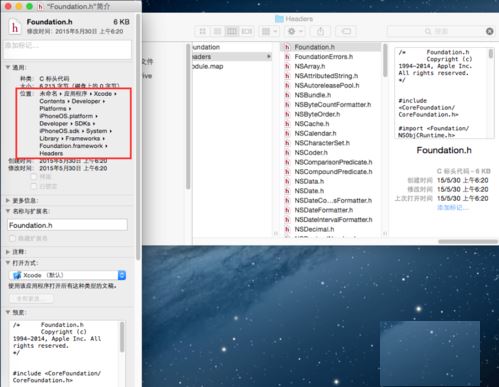Click the edit tags toolbar button
Viewport: 499px width, 387px height.
[x=346, y=31]
